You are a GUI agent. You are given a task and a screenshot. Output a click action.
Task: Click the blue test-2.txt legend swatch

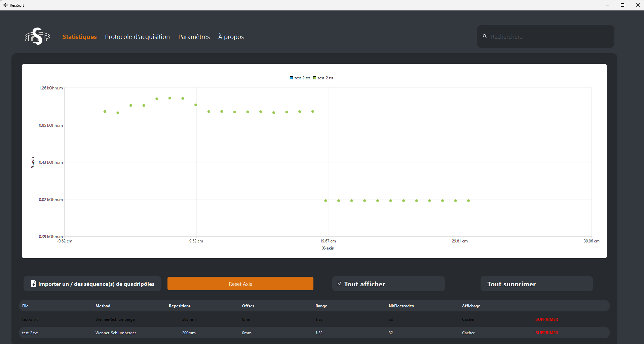[292, 78]
